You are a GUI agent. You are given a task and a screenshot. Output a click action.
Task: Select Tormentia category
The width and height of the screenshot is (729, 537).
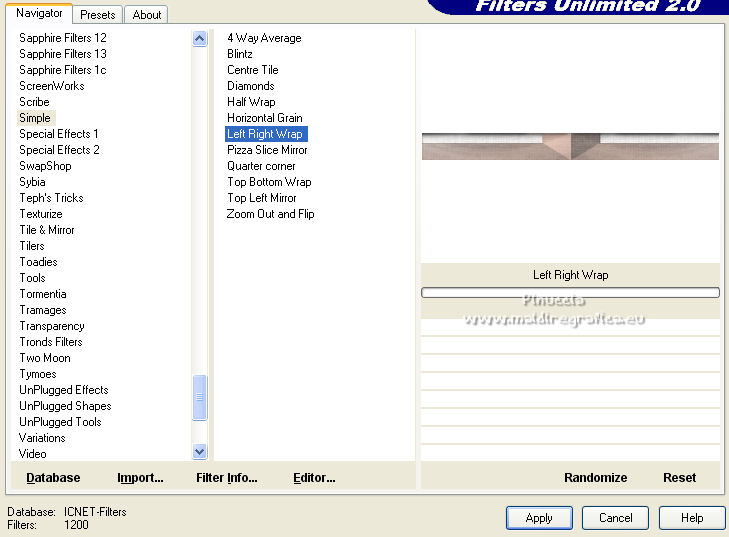tap(43, 294)
